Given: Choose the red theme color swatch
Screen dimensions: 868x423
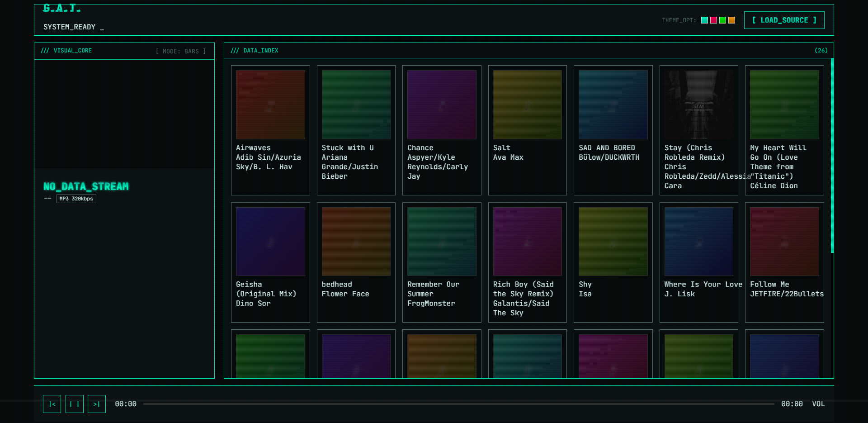Looking at the screenshot, I should pyautogui.click(x=713, y=20).
